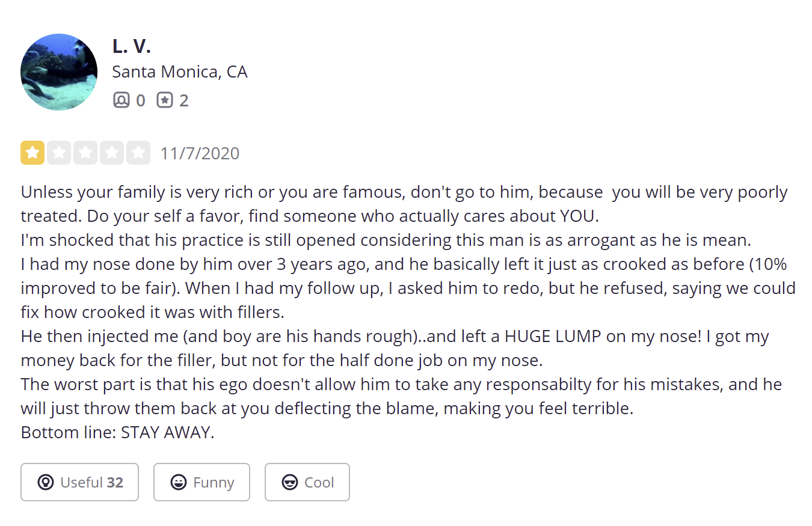Image resolution: width=812 pixels, height=526 pixels.
Task: Click the Useful vote count 32
Action: [115, 482]
